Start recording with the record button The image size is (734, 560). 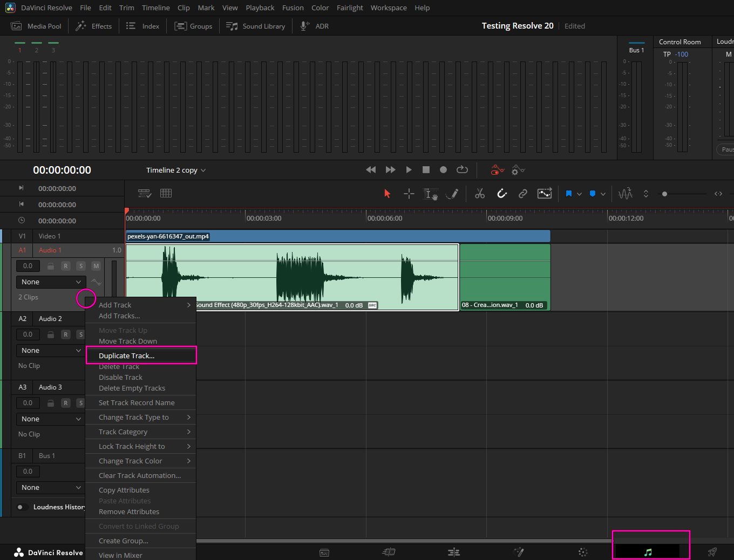coord(443,169)
